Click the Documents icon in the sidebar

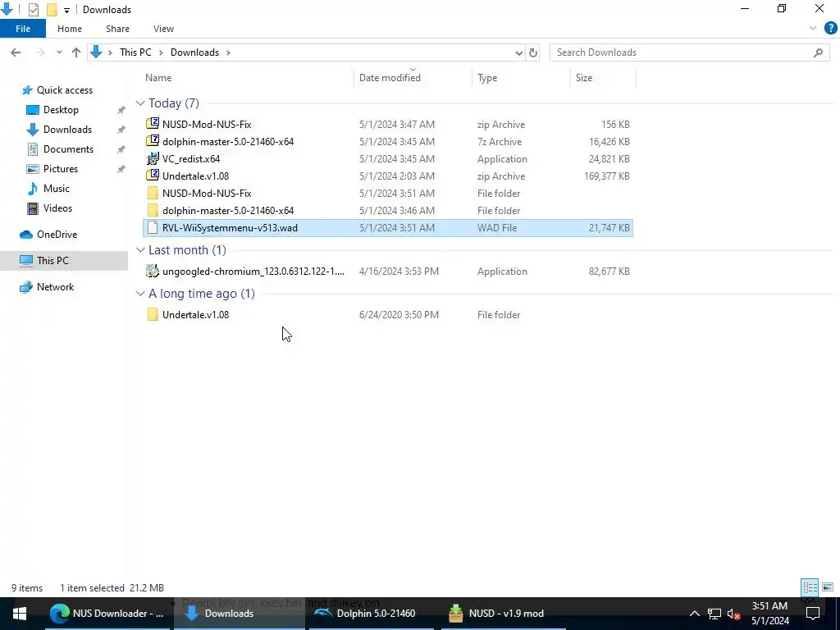(33, 149)
